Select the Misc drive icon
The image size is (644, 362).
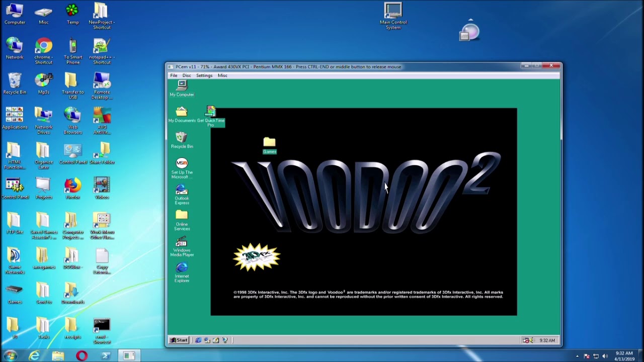(x=44, y=14)
